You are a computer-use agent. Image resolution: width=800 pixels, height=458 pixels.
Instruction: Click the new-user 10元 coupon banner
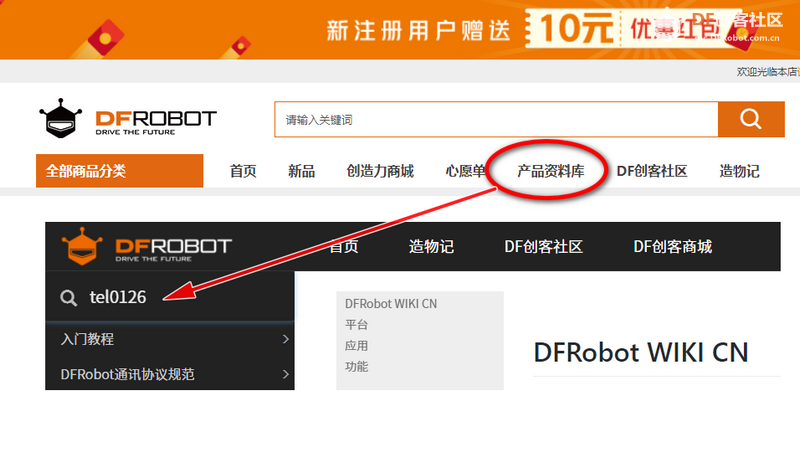pyautogui.click(x=400, y=29)
